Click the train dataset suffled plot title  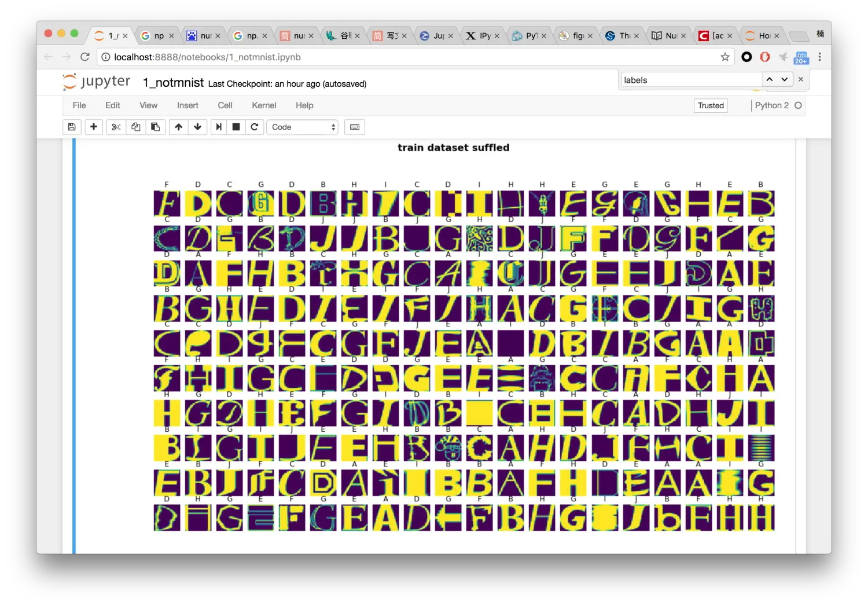point(454,148)
